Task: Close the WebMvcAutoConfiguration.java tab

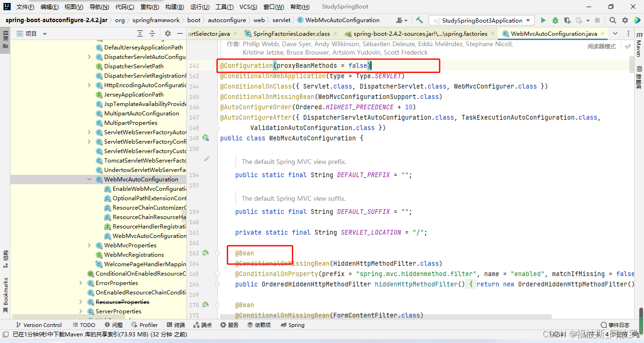Action: [x=602, y=33]
